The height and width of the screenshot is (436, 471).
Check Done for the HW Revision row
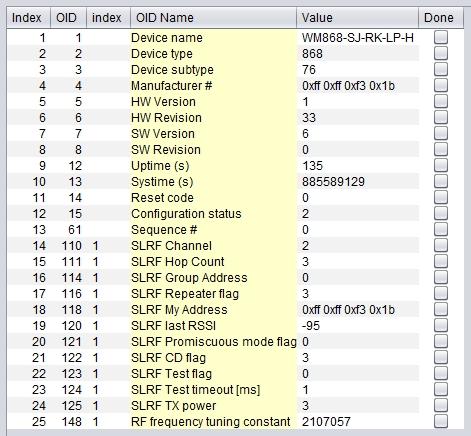pyautogui.click(x=441, y=117)
